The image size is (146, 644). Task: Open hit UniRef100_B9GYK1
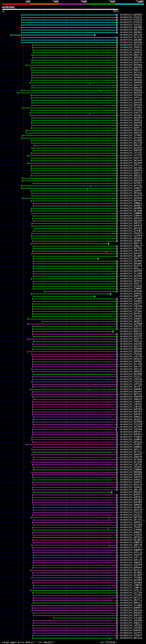click(x=131, y=331)
